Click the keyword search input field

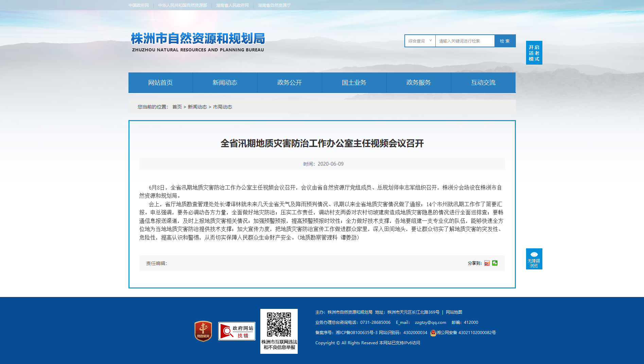[x=465, y=41]
